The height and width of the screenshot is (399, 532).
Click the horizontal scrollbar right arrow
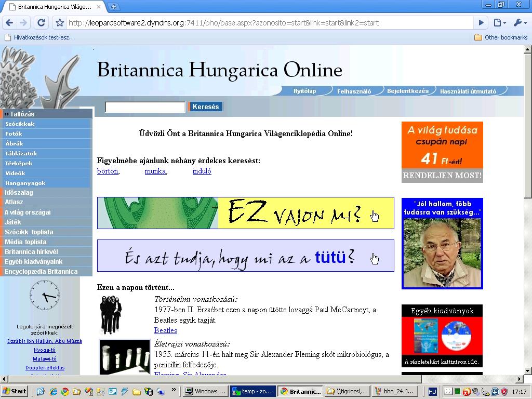(520, 379)
